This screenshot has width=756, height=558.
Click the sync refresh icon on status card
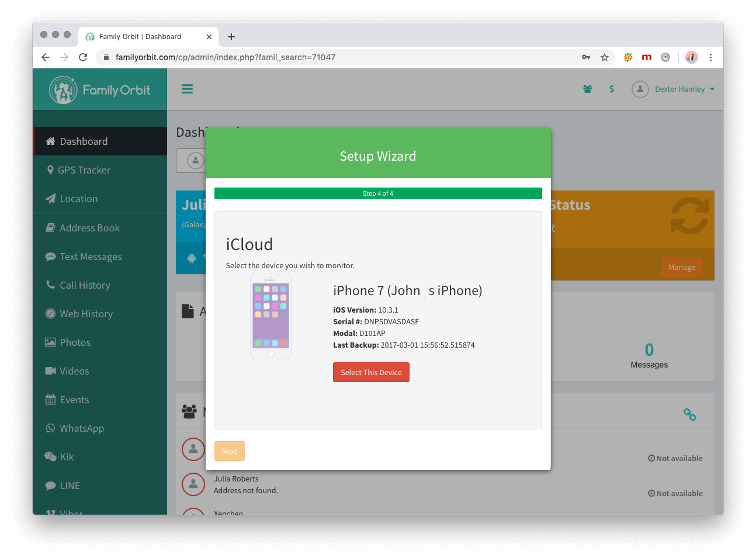pos(689,216)
